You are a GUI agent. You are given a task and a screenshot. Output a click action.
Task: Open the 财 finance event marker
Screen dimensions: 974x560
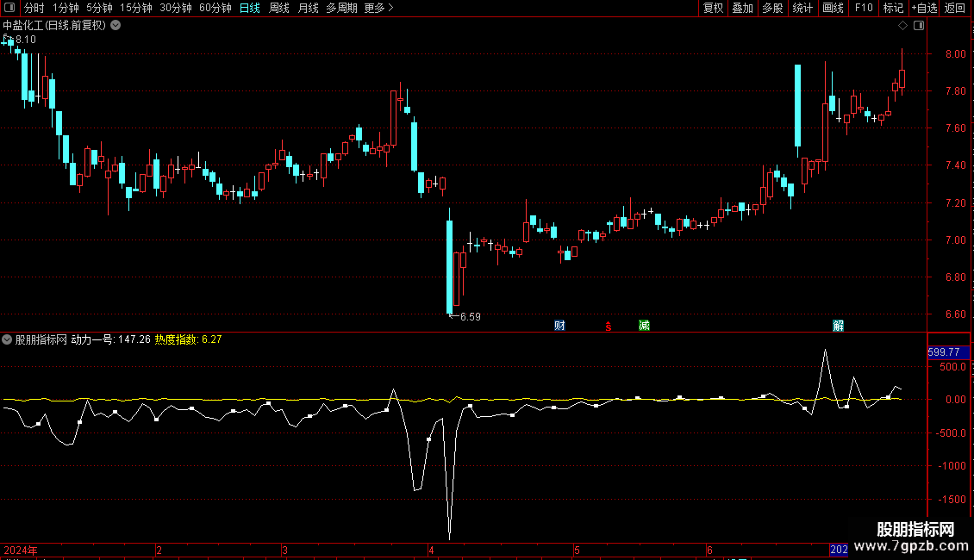(x=559, y=326)
